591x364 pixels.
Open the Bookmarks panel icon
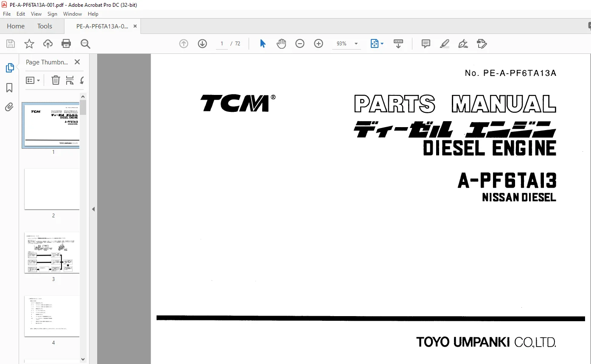click(x=9, y=88)
